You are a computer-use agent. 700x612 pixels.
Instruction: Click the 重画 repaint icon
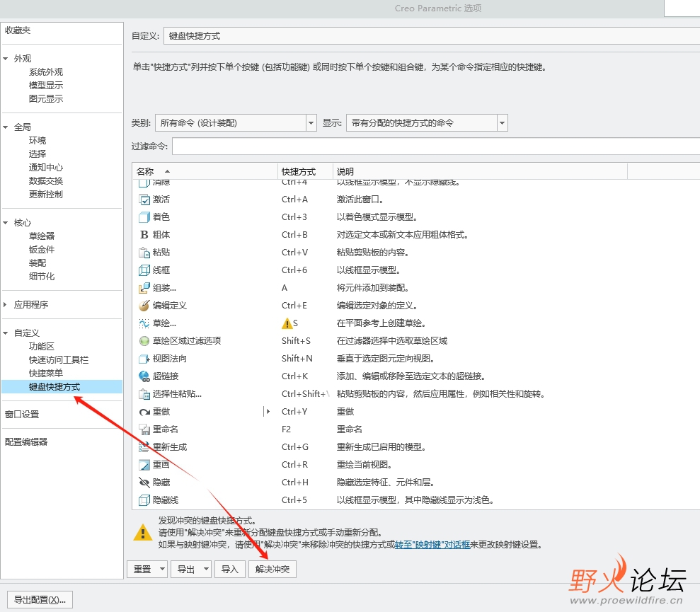[144, 465]
